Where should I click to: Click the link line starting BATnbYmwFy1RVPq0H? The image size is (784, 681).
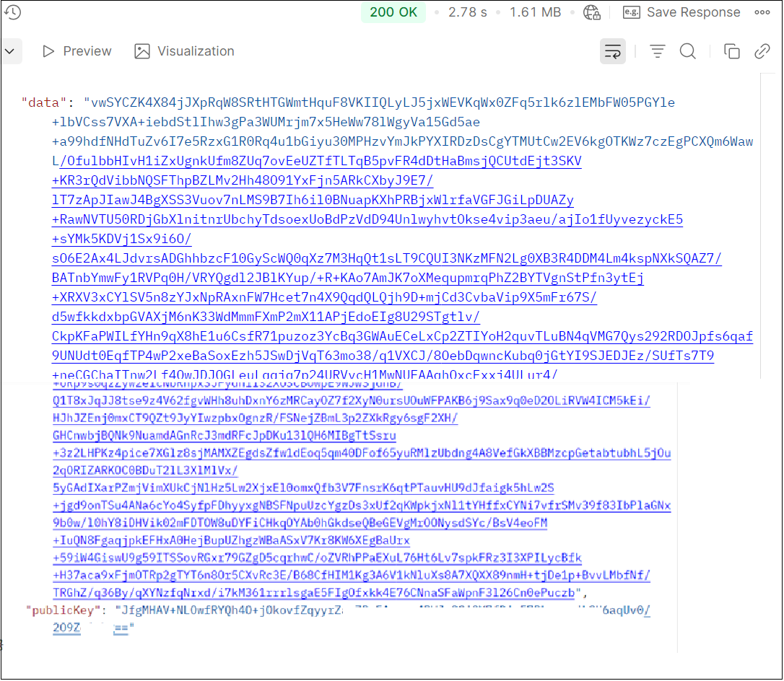348,278
